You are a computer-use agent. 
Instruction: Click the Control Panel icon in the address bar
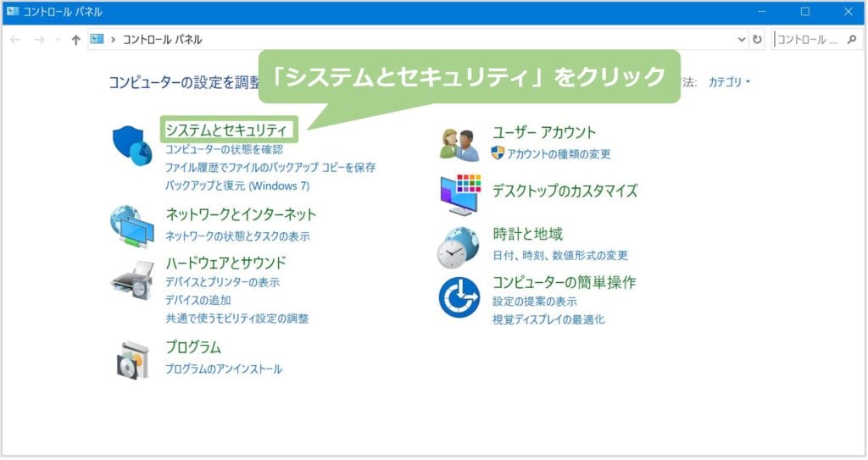(x=97, y=39)
